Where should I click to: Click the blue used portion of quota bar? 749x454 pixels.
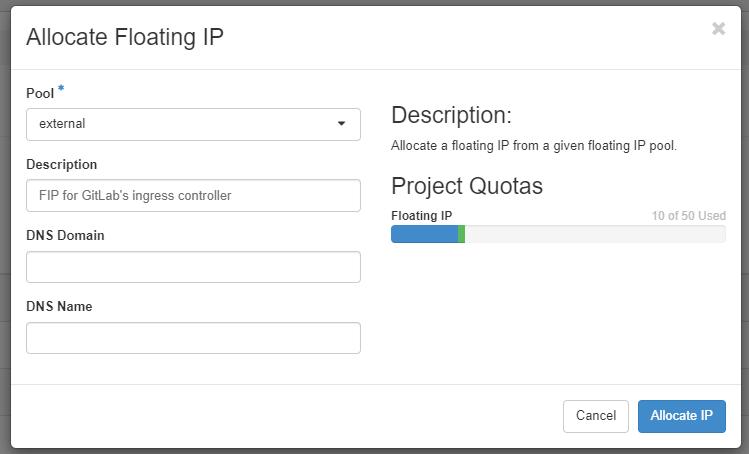tap(423, 234)
